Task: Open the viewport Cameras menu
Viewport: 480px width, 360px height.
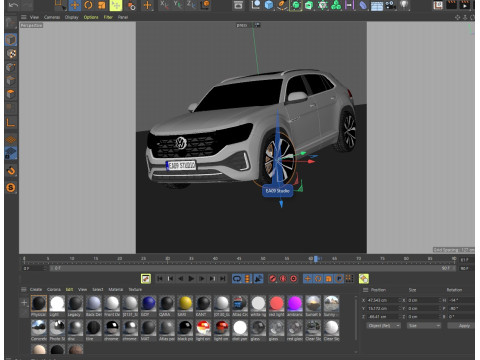Action: coord(52,17)
